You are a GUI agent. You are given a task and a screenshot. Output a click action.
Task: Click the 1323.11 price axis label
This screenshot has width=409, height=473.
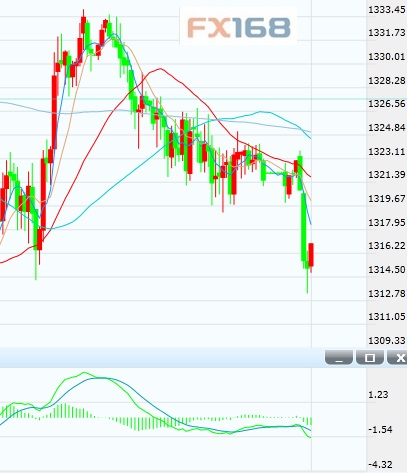tap(387, 151)
